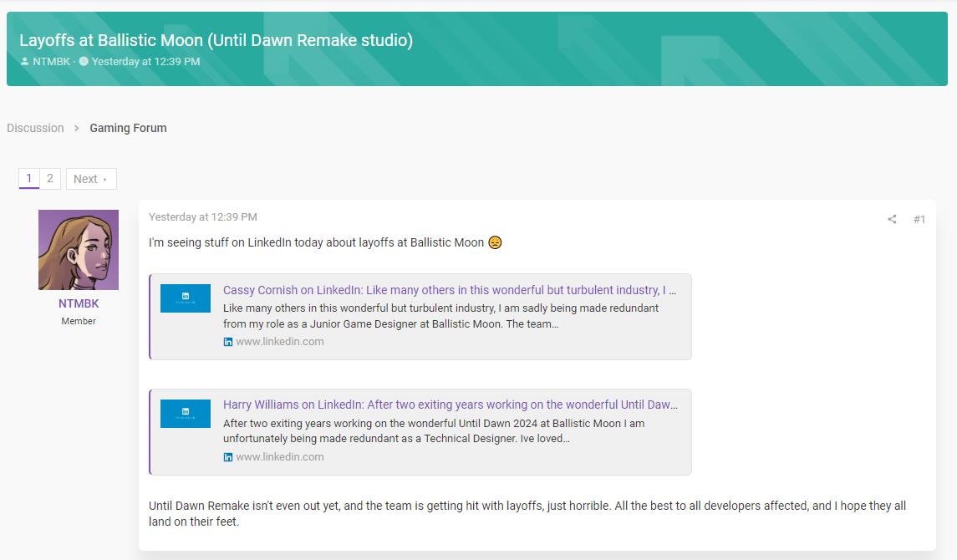This screenshot has height=560, width=957.
Task: Select page 1 in pagination
Action: tap(29, 179)
